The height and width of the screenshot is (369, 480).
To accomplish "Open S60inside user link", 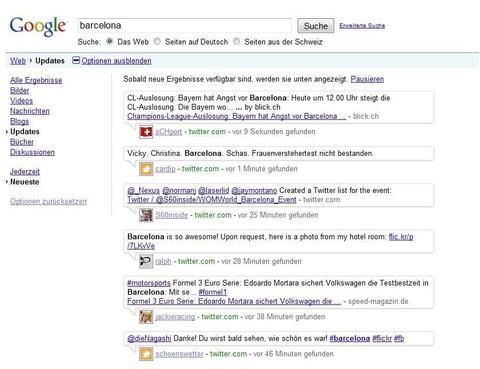I will coord(172,215).
